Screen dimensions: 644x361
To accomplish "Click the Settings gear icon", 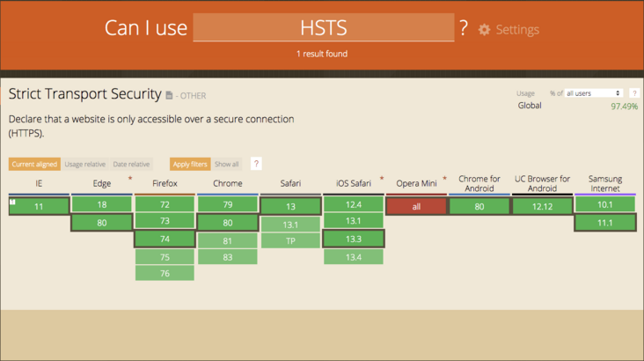I will tap(484, 30).
